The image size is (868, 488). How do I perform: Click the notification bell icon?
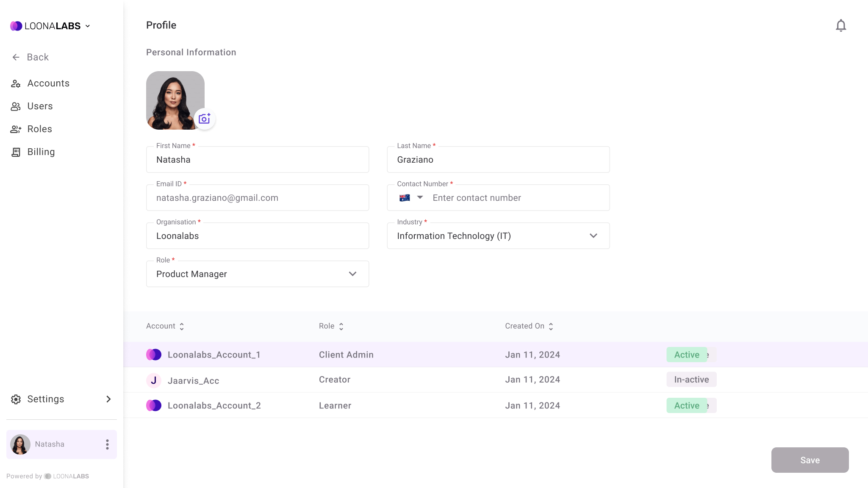click(x=840, y=25)
